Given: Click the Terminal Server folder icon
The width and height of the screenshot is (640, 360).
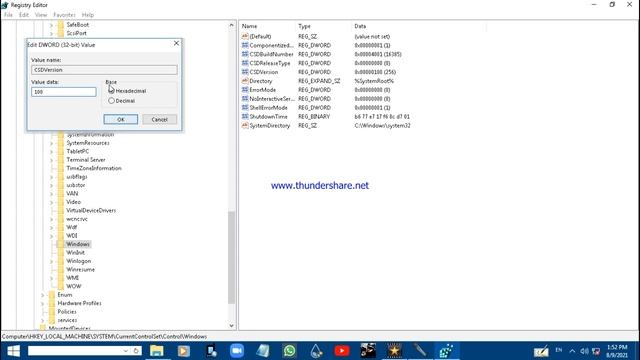Looking at the screenshot, I should pyautogui.click(x=60, y=160).
